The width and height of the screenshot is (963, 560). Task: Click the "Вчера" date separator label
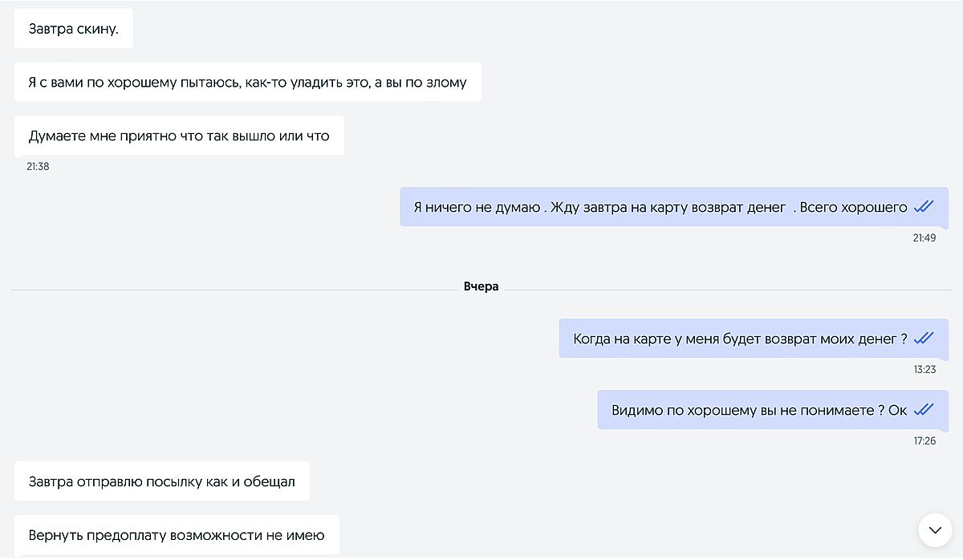pyautogui.click(x=481, y=286)
